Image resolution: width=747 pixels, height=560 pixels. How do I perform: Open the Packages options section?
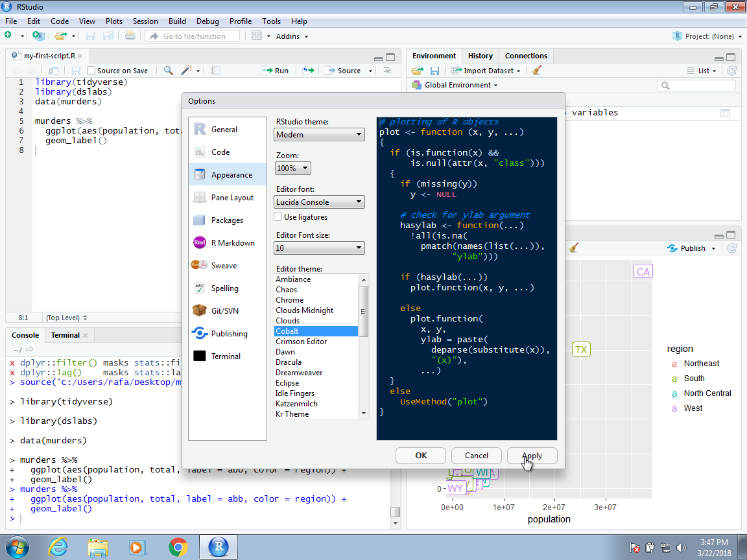[226, 220]
